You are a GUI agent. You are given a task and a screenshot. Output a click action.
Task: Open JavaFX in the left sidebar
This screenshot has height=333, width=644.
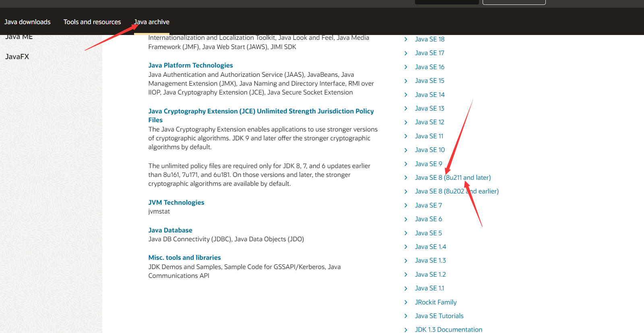point(17,57)
